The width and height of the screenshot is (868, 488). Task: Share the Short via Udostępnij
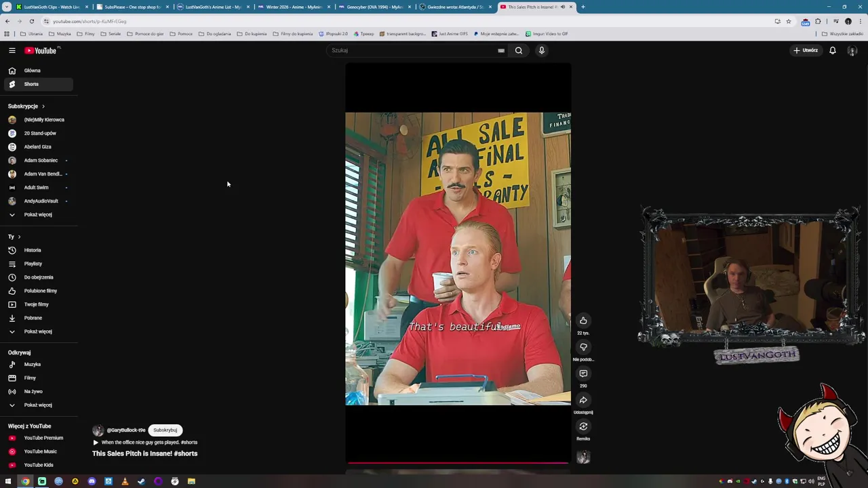point(583,400)
